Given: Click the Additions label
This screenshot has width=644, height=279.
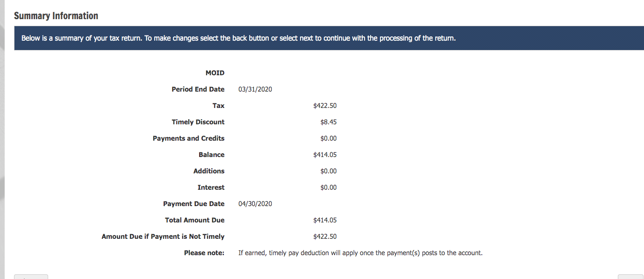Looking at the screenshot, I should pos(209,171).
